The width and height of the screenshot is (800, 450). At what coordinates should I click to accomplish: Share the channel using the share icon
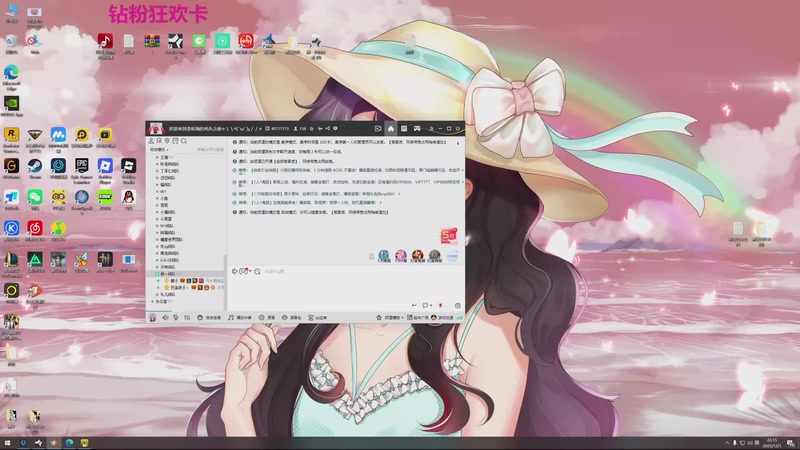(328, 129)
